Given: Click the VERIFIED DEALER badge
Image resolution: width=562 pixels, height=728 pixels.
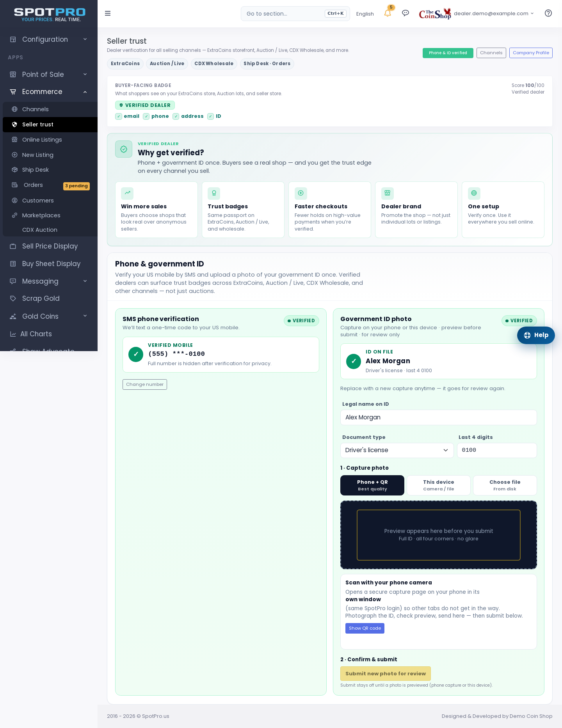Looking at the screenshot, I should [x=145, y=105].
